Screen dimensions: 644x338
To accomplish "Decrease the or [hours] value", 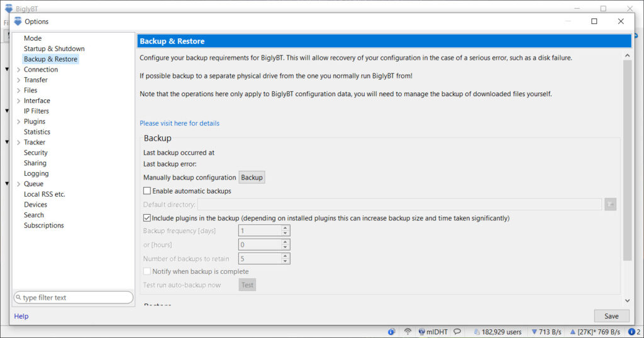I will point(285,248).
